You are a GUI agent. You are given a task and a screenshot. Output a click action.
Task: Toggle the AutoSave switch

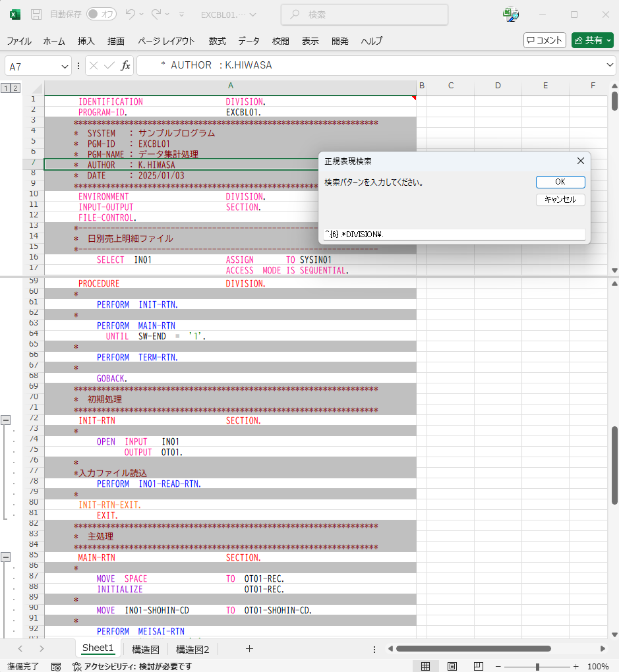[101, 14]
